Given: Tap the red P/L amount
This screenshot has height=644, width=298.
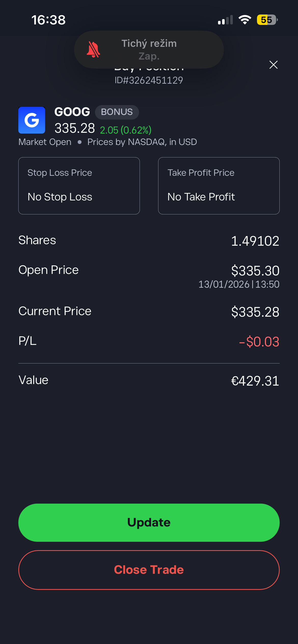Looking at the screenshot, I should (259, 342).
